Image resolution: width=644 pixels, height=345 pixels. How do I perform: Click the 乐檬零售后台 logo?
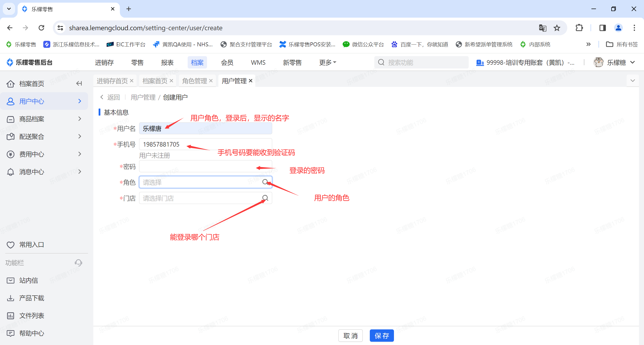pyautogui.click(x=29, y=62)
